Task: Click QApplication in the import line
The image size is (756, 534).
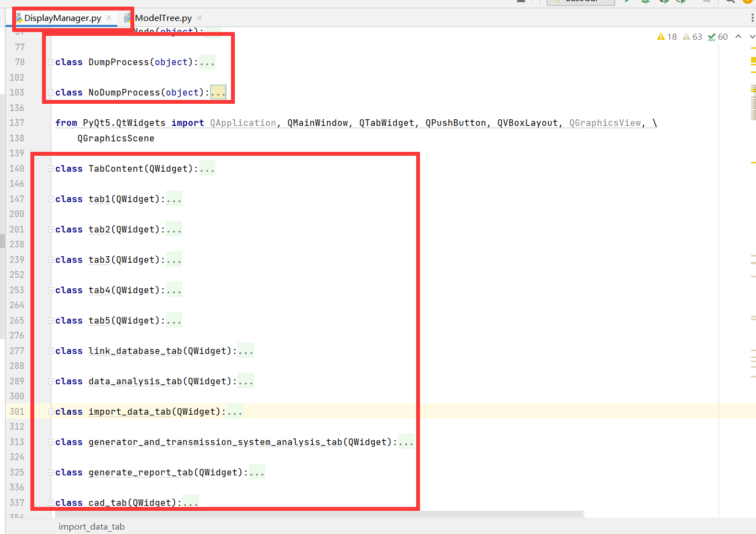Action: pyautogui.click(x=243, y=123)
